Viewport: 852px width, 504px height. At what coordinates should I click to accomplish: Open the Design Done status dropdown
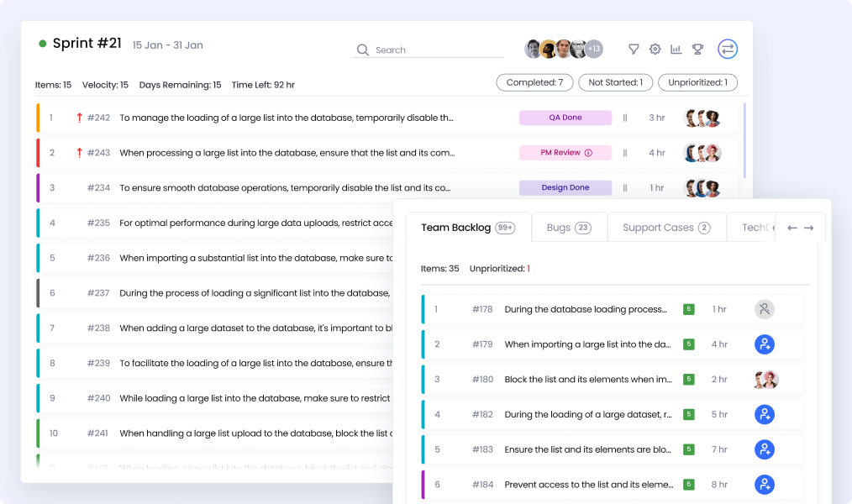(x=565, y=188)
